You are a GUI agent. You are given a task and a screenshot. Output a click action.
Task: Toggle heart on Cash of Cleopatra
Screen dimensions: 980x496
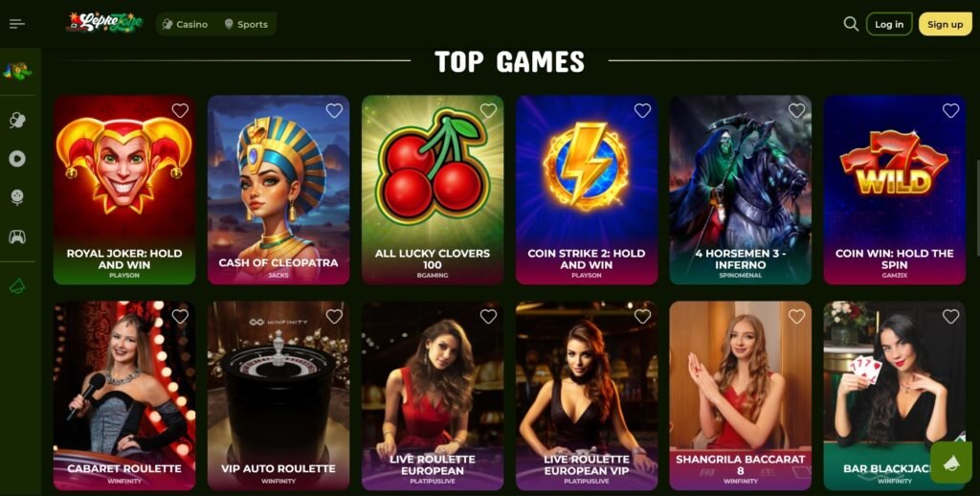334,111
